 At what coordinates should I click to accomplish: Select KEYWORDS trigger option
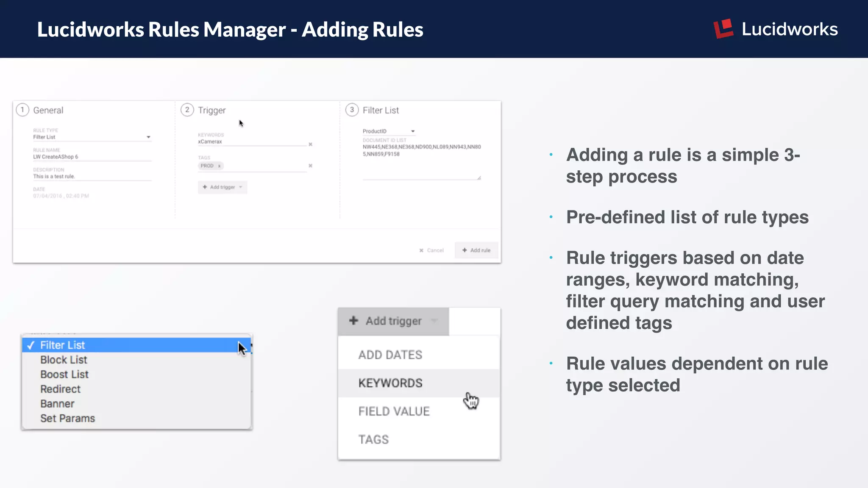[419, 383]
